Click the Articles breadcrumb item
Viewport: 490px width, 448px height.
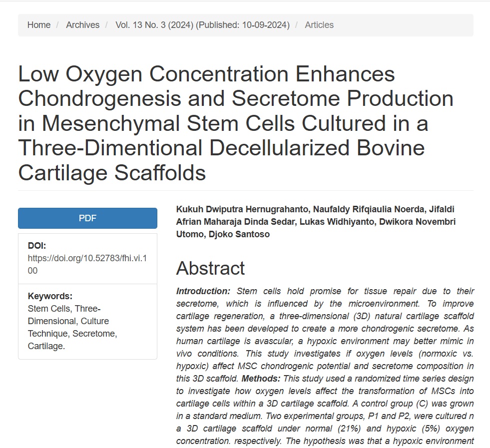pyautogui.click(x=319, y=25)
